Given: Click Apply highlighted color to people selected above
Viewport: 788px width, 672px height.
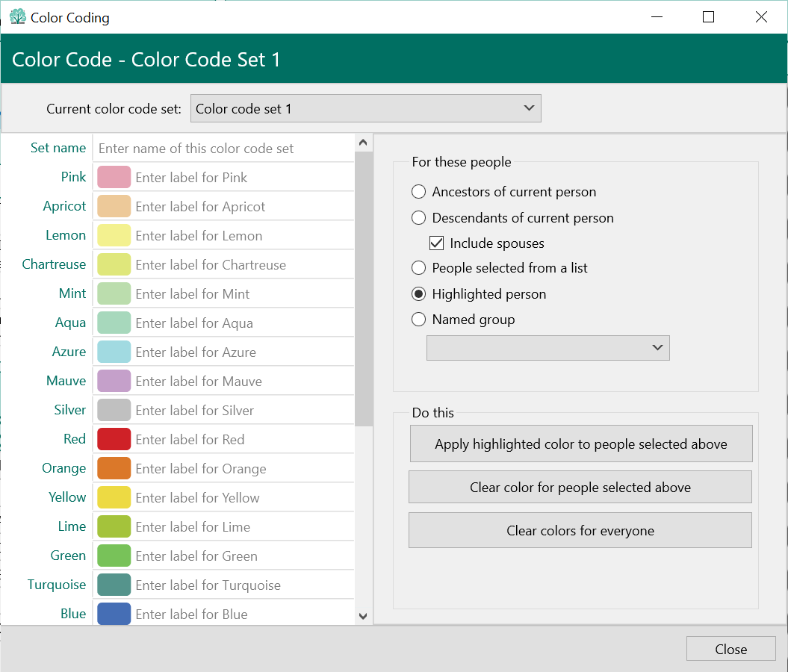Looking at the screenshot, I should pyautogui.click(x=580, y=444).
